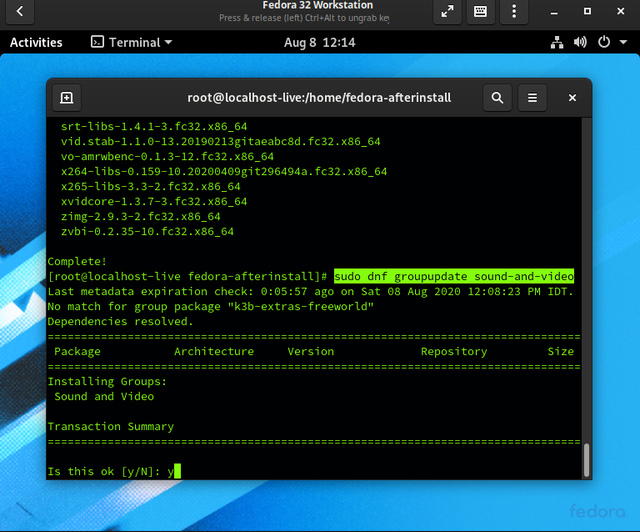The image size is (640, 532).
Task: Click the Version column header
Action: pyautogui.click(x=311, y=352)
